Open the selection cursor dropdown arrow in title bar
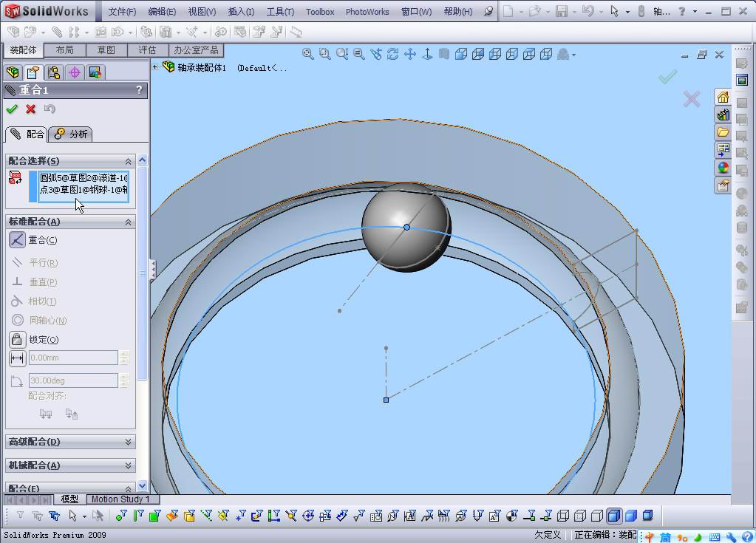756x543 pixels. pyautogui.click(x=627, y=12)
